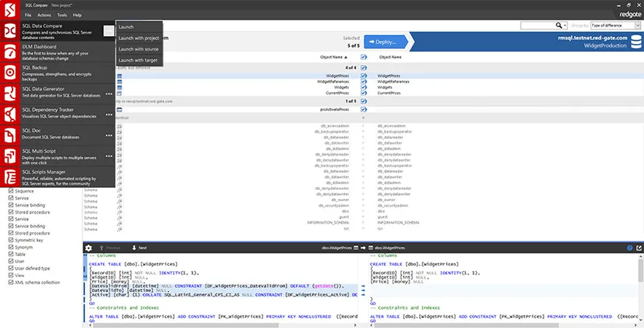Click the settings gear in the script pane

(x=88, y=248)
